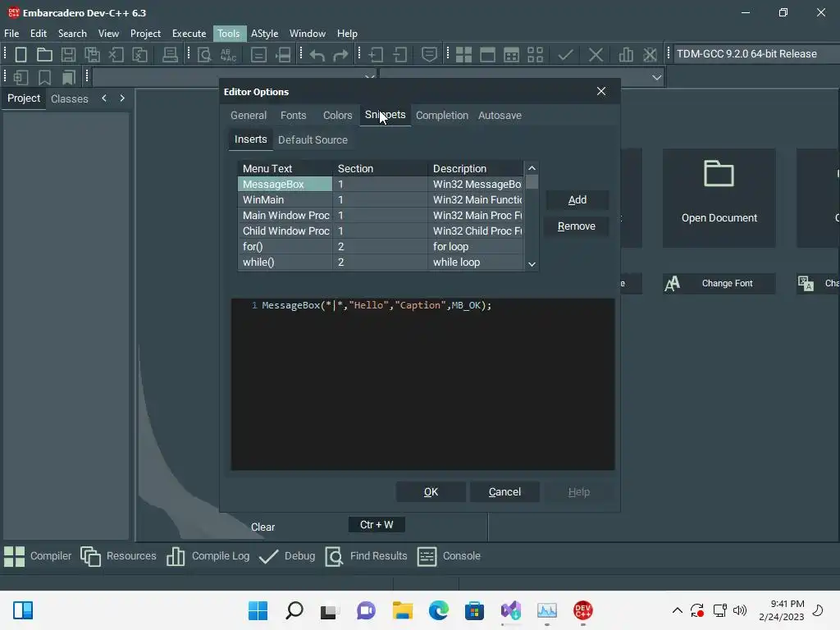Click OK in Editor Options
The width and height of the screenshot is (840, 630).
(x=431, y=492)
